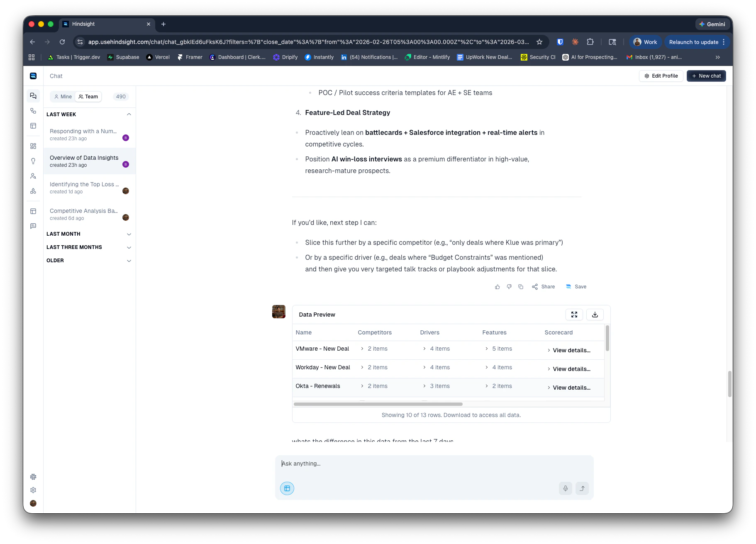Viewport: 756px width, 544px height.
Task: Open settings via the gear icon
Action: point(33,490)
